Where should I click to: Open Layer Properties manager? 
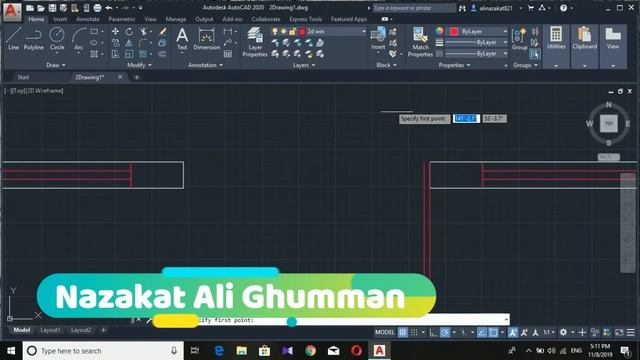pos(255,42)
